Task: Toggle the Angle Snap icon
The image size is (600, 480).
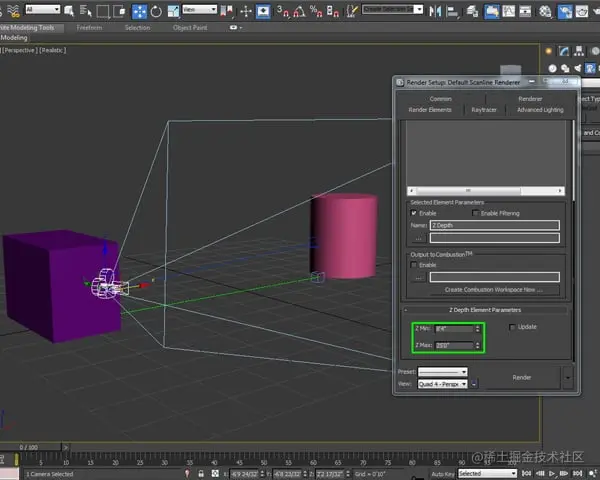Action: 299,11
